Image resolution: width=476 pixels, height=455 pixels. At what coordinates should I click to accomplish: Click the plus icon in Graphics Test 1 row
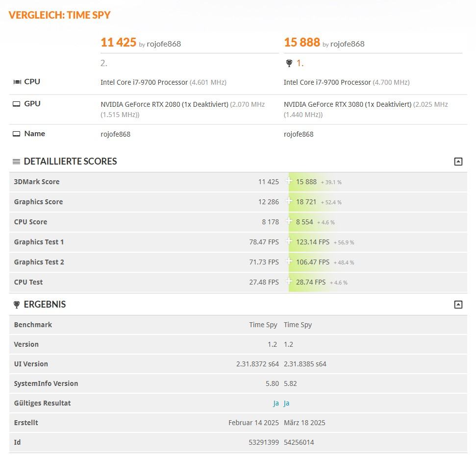point(289,241)
